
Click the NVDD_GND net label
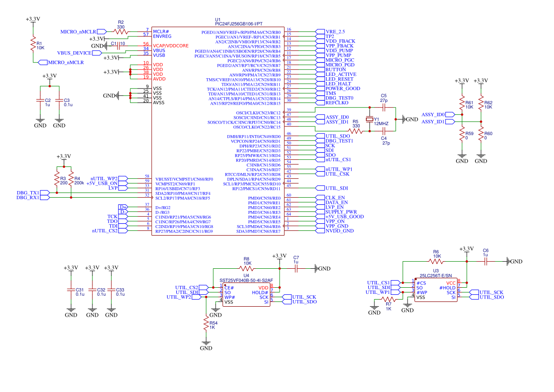click(x=335, y=231)
